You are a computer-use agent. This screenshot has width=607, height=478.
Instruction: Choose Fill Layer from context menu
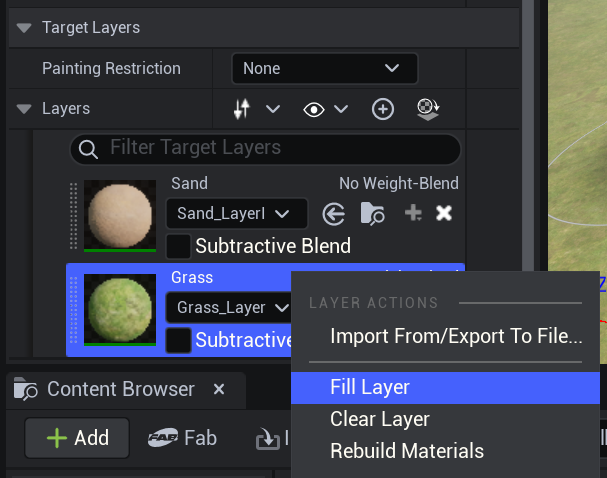coord(446,388)
